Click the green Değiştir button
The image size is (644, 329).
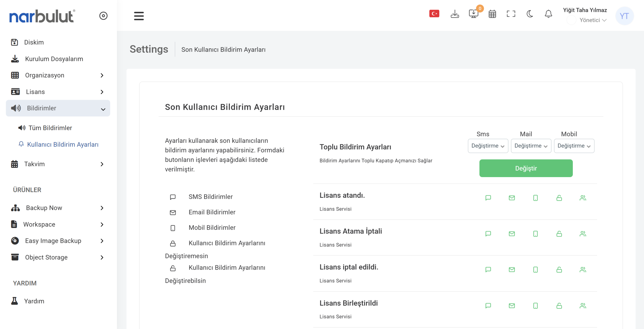(x=526, y=168)
